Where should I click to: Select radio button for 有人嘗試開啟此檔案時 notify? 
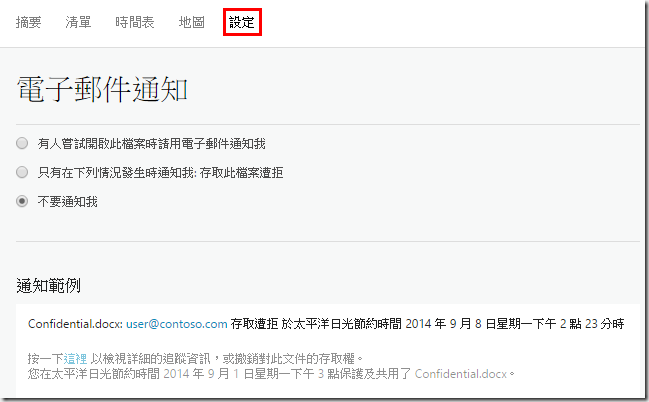point(22,143)
